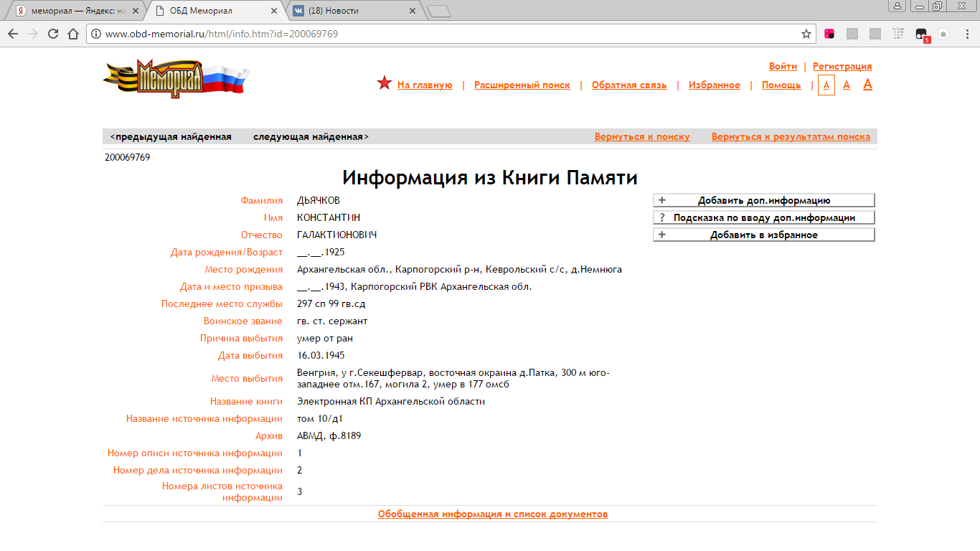
Task: Go to следующая найденная record
Action: pyautogui.click(x=311, y=136)
